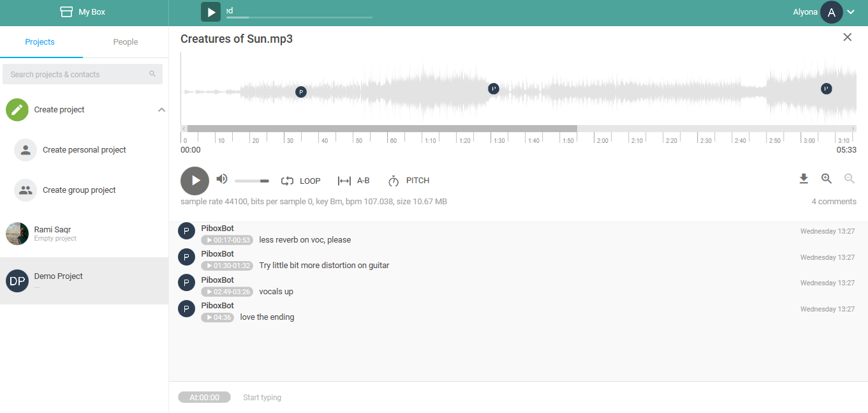The image size is (868, 413).
Task: Click the waveform marker near 1:30
Action: (494, 89)
